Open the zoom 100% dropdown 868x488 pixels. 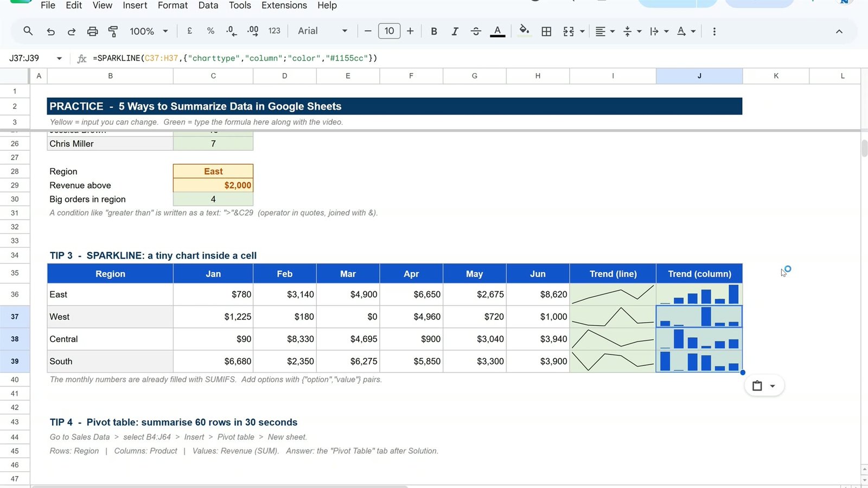(149, 31)
